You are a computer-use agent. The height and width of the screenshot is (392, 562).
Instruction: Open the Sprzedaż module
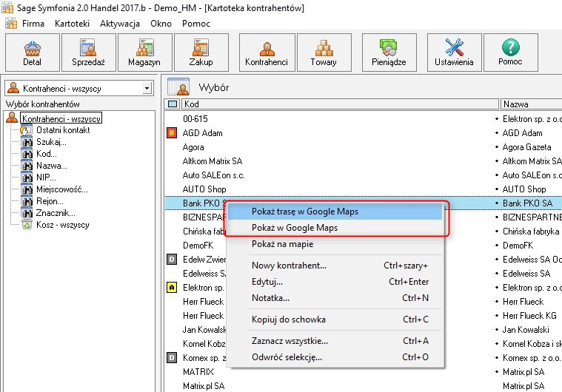click(89, 53)
